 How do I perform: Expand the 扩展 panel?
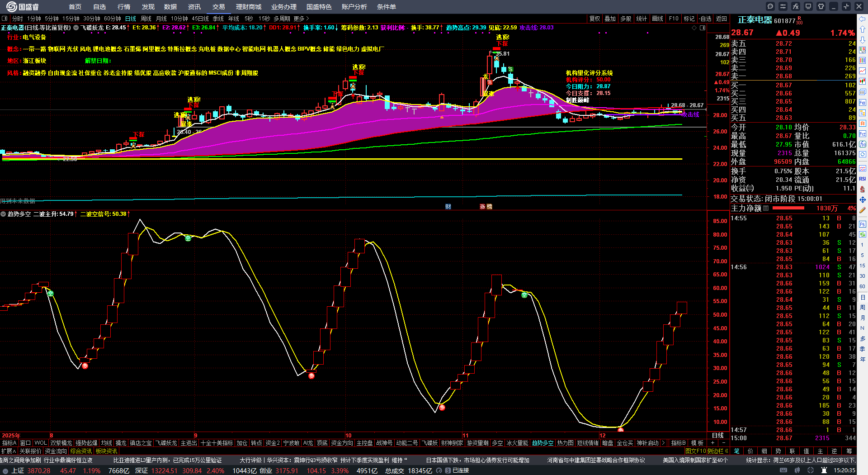point(9,451)
